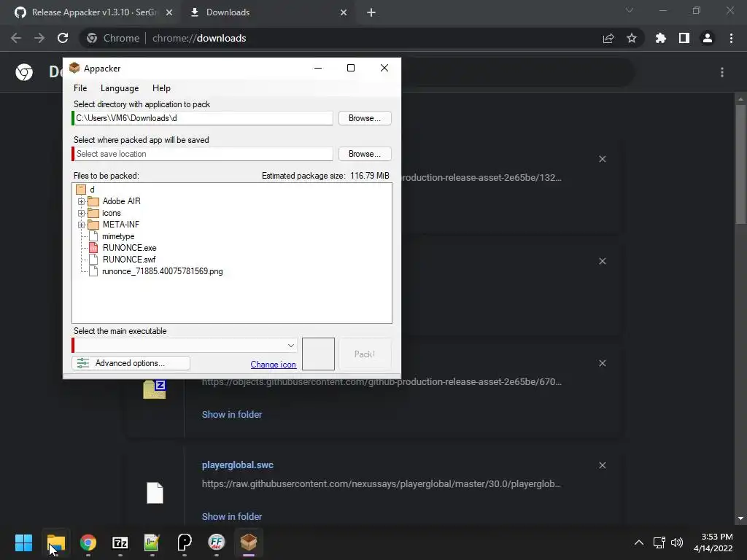Select the META-INF folder row
The width and height of the screenshot is (747, 560).
[120, 225]
